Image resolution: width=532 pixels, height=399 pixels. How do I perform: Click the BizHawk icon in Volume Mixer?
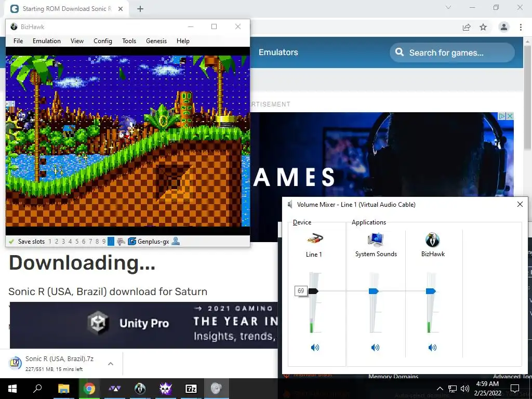coord(433,240)
